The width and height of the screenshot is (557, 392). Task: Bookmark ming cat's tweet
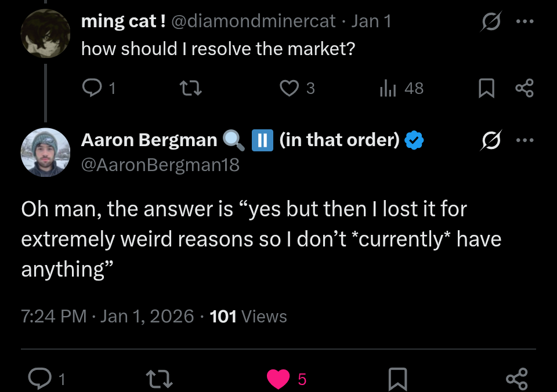coord(486,88)
